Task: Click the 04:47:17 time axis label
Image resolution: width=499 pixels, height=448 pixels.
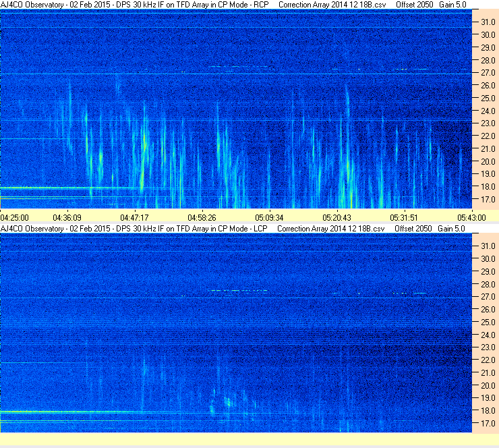Action: pyautogui.click(x=135, y=218)
